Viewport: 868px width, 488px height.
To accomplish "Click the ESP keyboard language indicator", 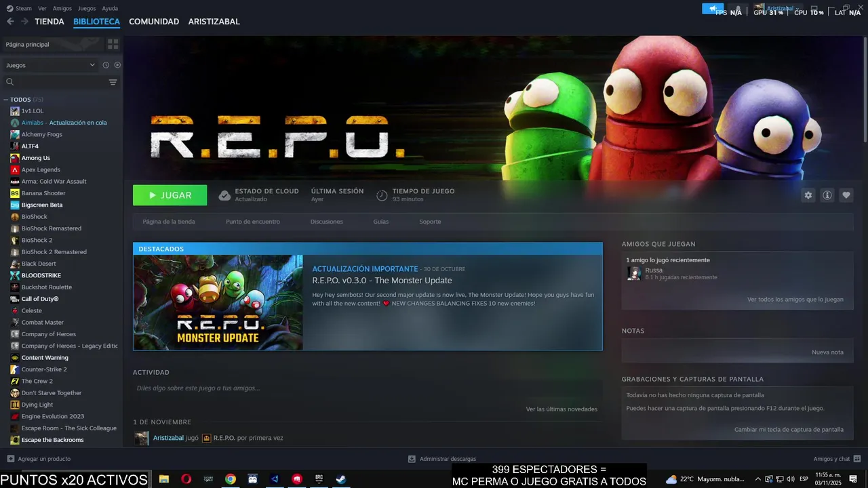I will pyautogui.click(x=804, y=479).
